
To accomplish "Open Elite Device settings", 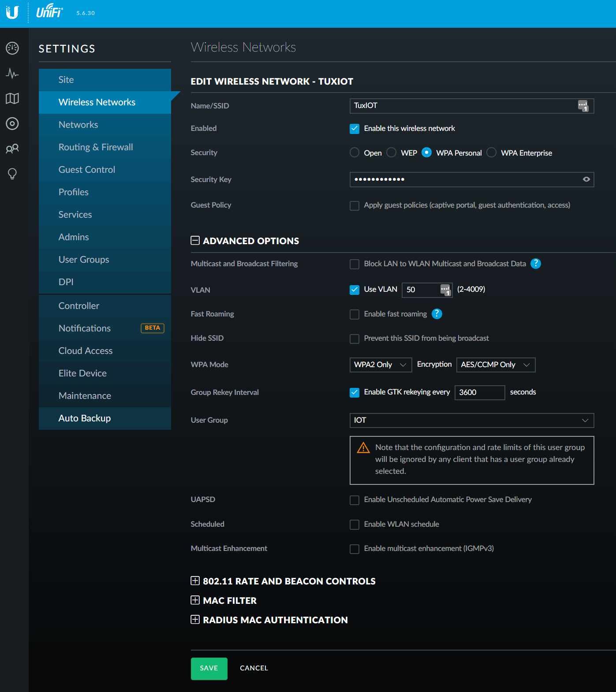I will 105,373.
